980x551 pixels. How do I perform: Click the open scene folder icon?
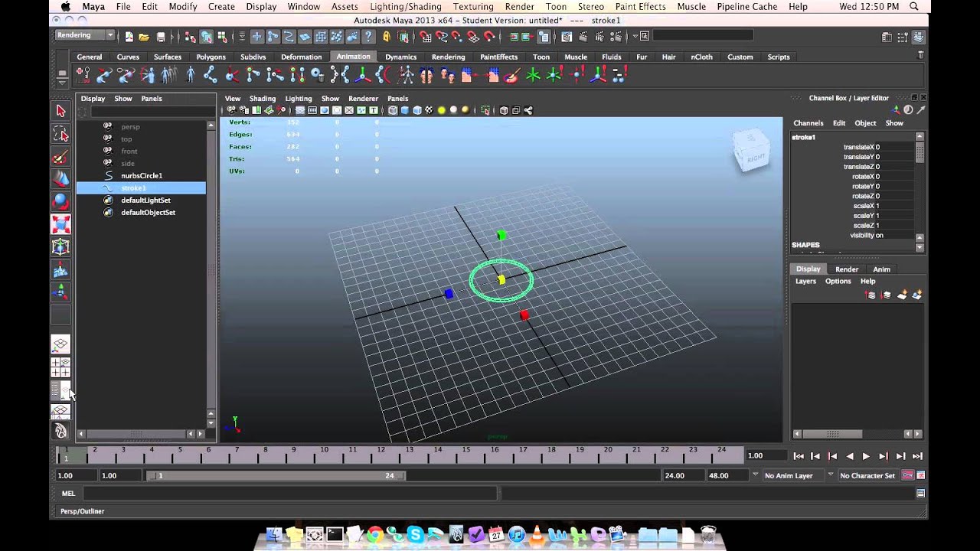144,36
